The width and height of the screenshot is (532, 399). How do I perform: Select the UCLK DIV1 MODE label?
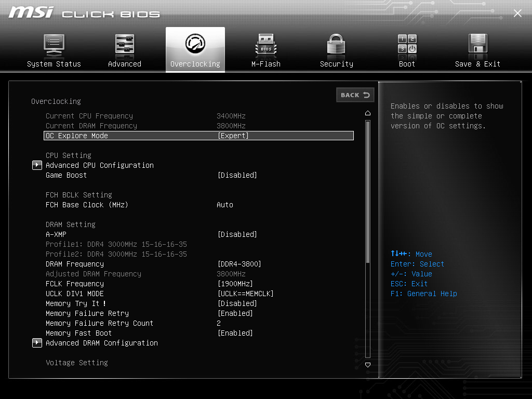[75, 294]
